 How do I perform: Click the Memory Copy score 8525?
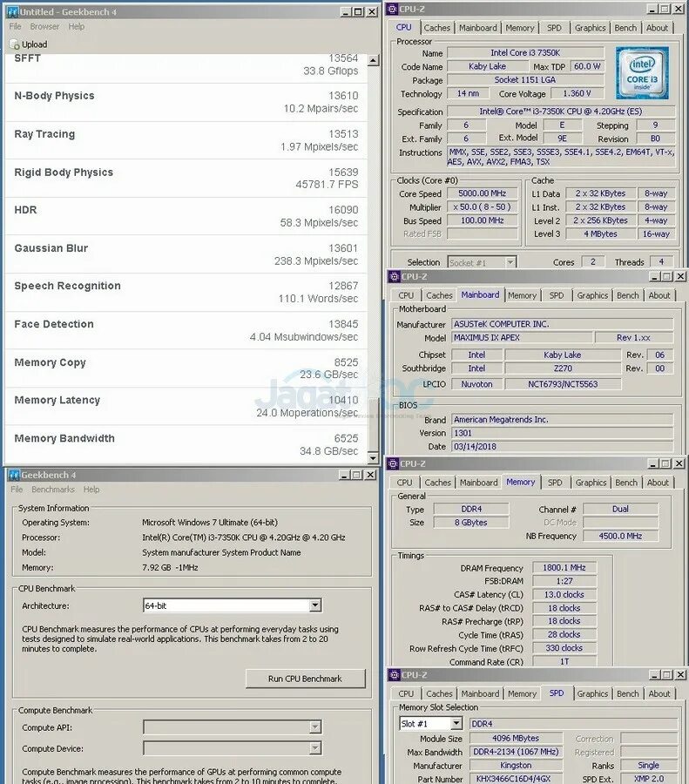(346, 362)
